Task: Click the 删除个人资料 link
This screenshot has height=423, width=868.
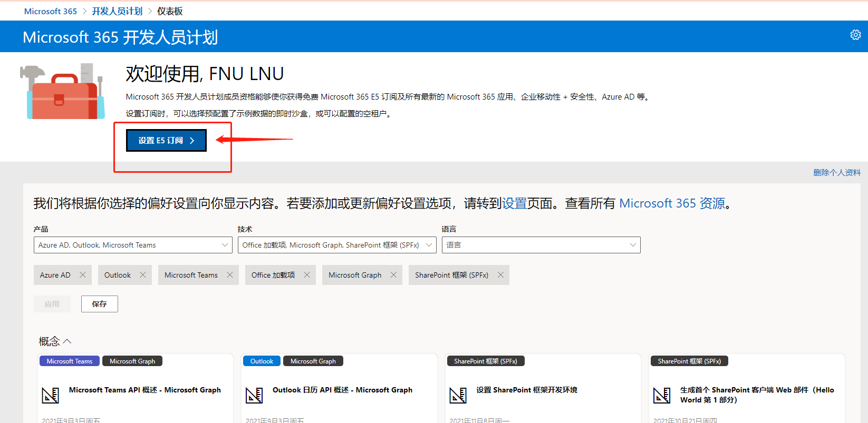Action: (x=836, y=172)
